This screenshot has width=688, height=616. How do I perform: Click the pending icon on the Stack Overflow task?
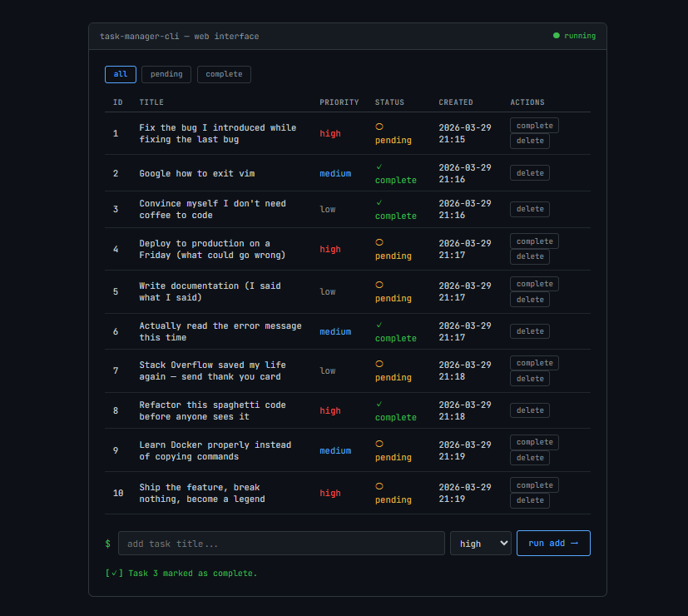point(379,365)
